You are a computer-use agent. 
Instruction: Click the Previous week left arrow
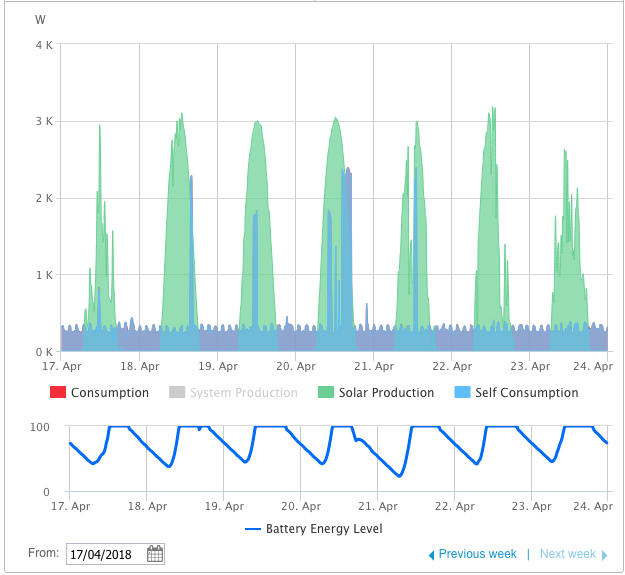click(x=431, y=555)
